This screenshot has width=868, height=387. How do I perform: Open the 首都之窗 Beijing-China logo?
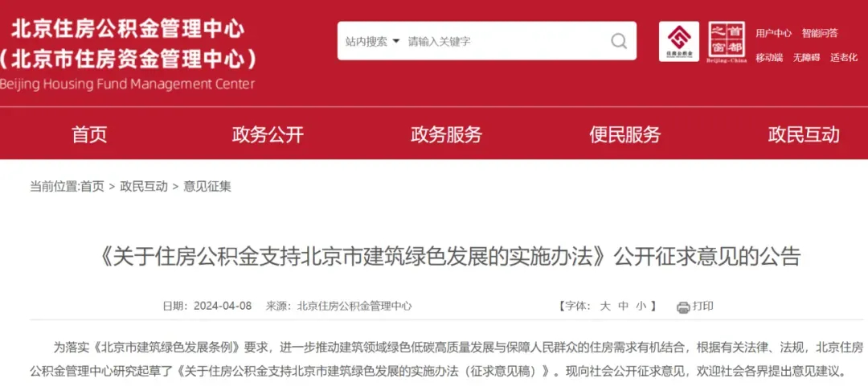pos(727,42)
